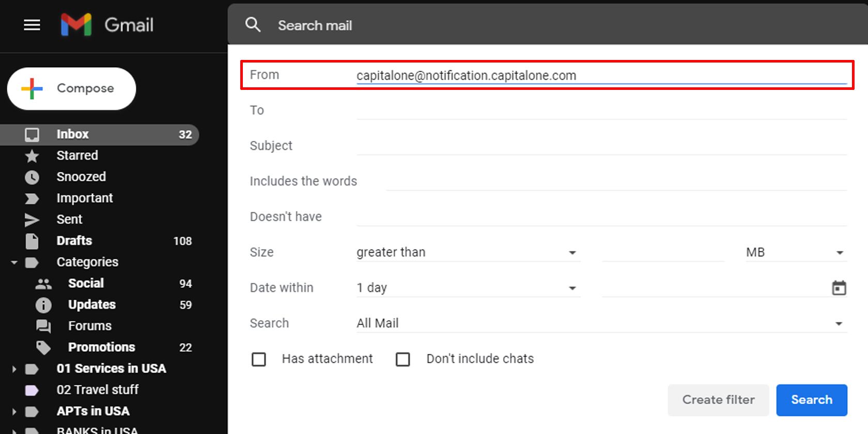Click the Compose button
Screen dimensions: 868x434
point(72,89)
